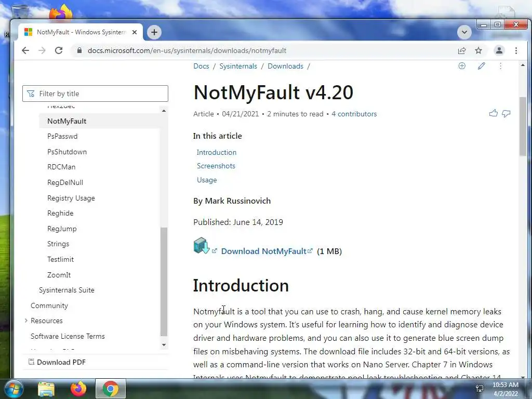
Task: Open Community in the sidebar
Action: pyautogui.click(x=49, y=305)
